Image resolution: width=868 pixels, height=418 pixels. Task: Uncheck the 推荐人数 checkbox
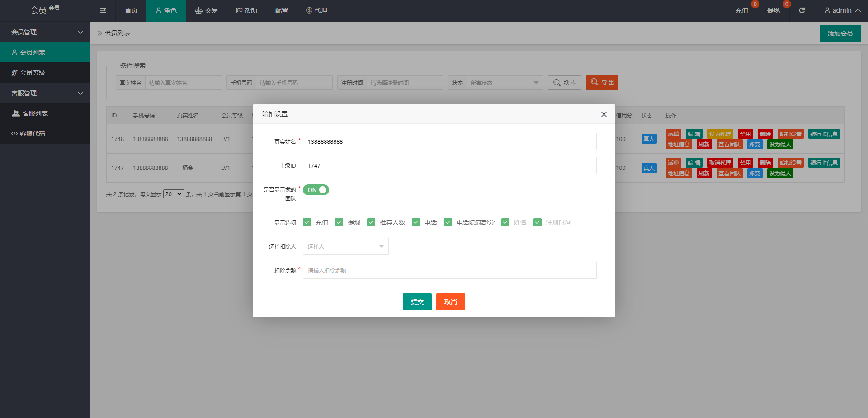tap(371, 222)
